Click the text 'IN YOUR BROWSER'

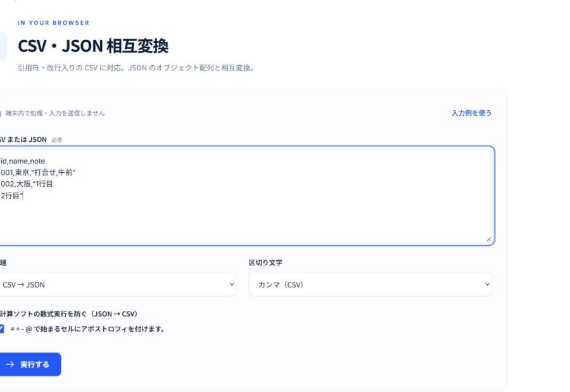[53, 23]
